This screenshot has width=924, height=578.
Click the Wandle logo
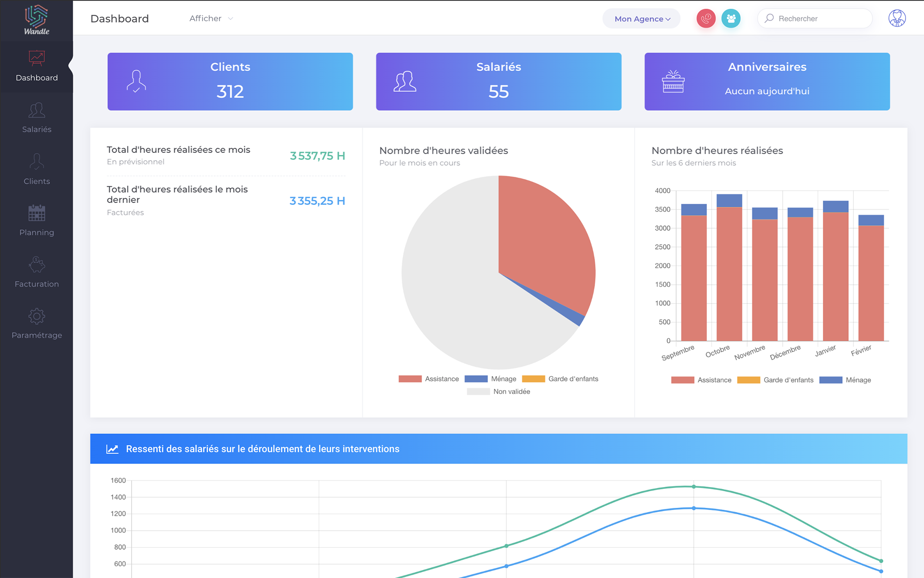(36, 20)
